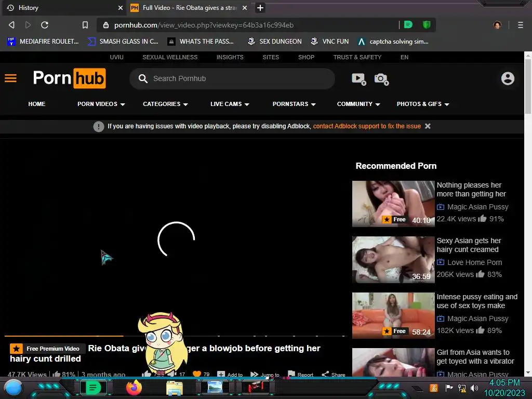Open the EN language selector
Image resolution: width=532 pixels, height=399 pixels.
(x=404, y=57)
